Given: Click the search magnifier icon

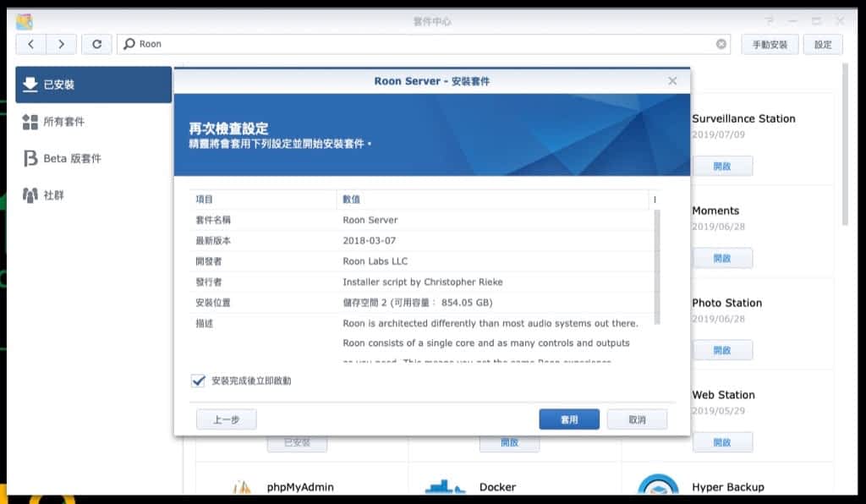Looking at the screenshot, I should point(129,44).
